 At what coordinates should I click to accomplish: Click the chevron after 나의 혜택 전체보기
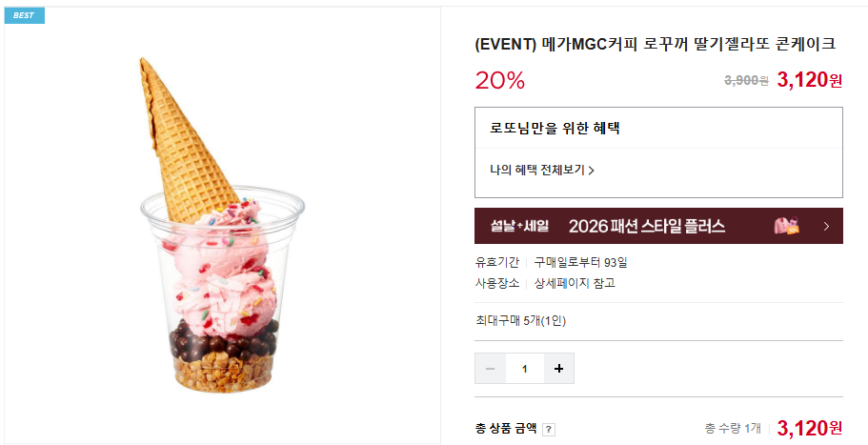[592, 171]
